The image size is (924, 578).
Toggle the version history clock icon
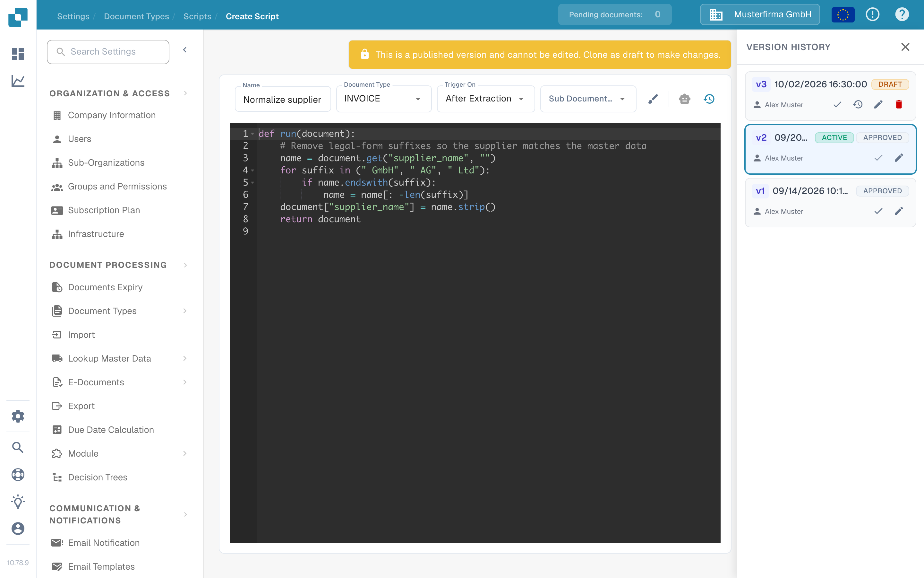[x=709, y=99]
